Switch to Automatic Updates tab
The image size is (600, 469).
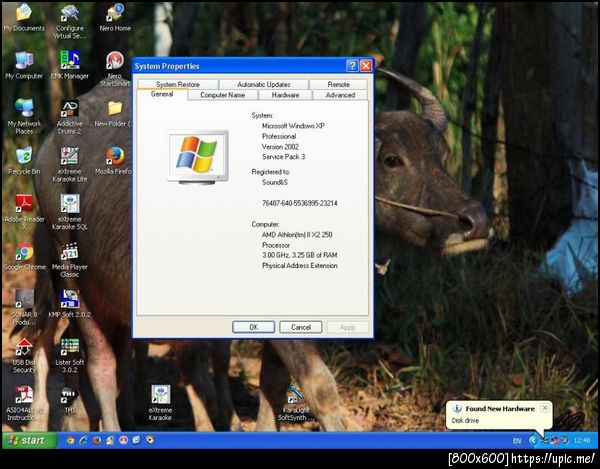(x=264, y=84)
